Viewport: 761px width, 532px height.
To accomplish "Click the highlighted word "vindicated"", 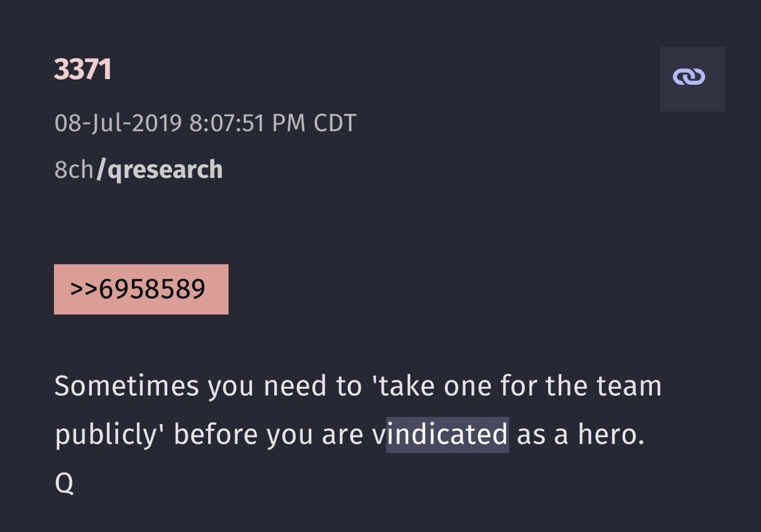I will (440, 435).
